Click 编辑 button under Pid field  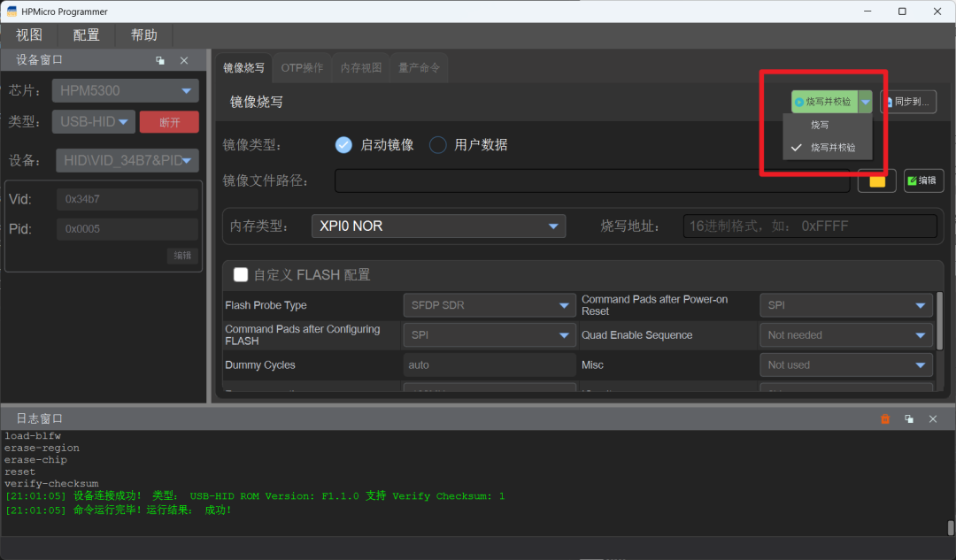(x=182, y=256)
